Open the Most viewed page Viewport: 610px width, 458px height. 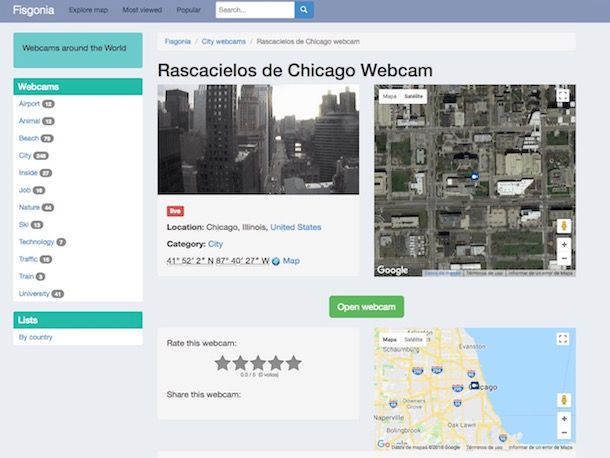click(143, 10)
